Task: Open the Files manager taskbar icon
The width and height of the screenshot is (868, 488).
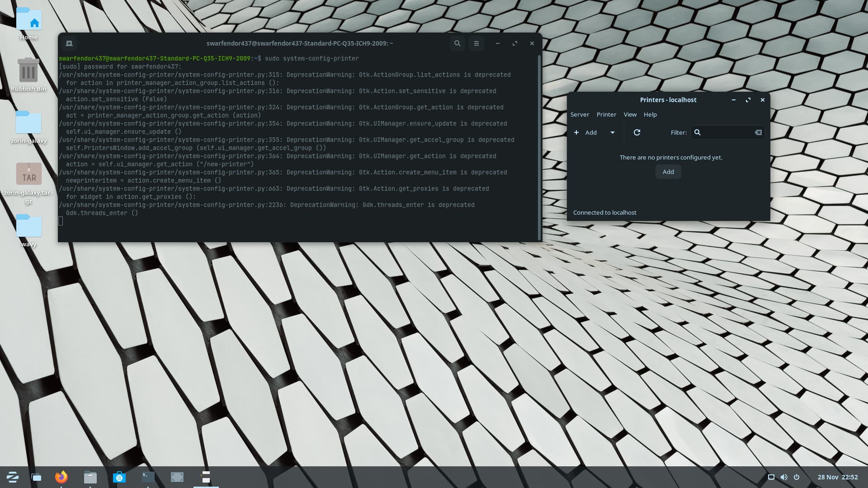Action: pyautogui.click(x=90, y=477)
